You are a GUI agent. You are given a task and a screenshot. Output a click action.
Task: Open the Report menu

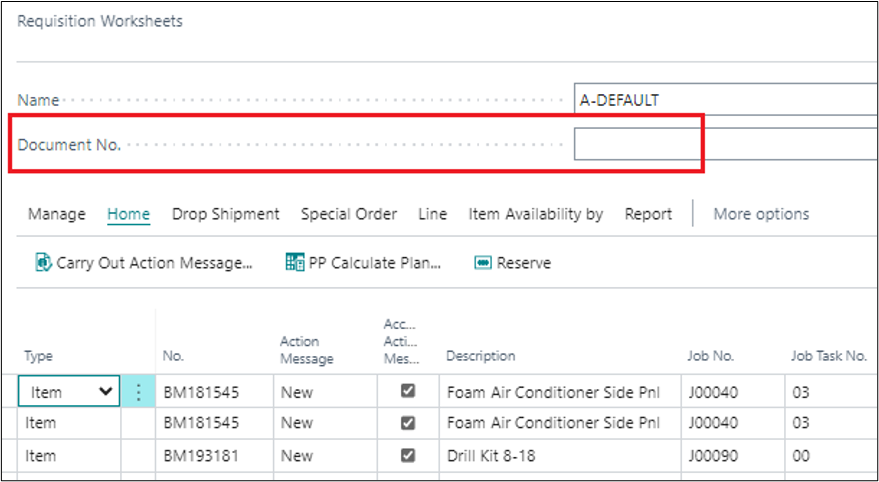[648, 214]
